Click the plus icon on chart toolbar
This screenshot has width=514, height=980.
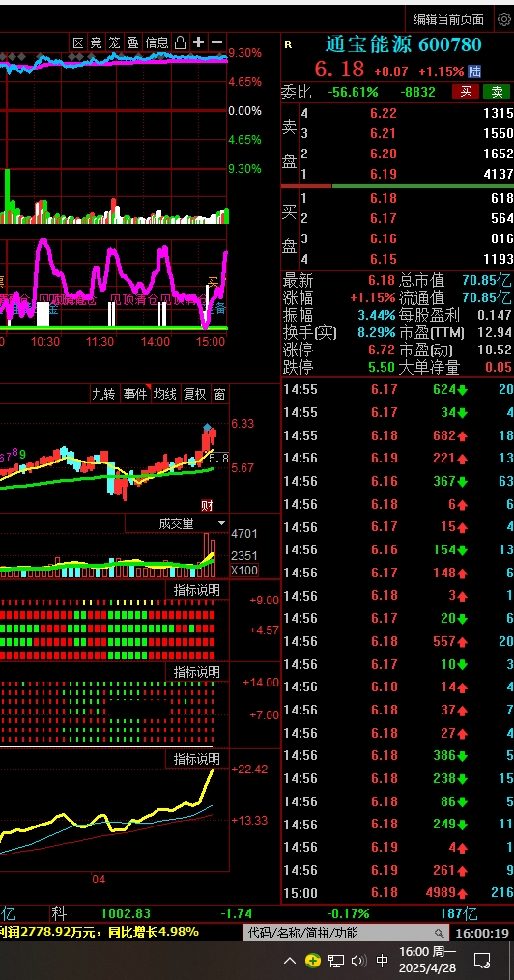click(x=198, y=42)
